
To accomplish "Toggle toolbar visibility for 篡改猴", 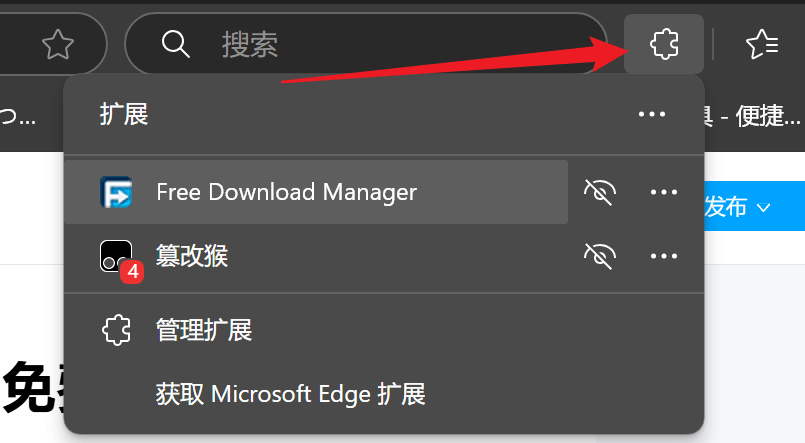I will point(599,256).
